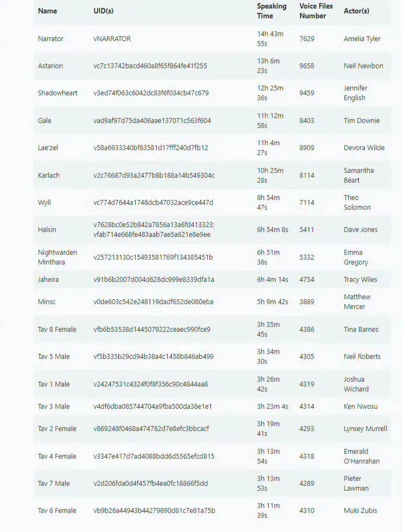
Task: Select the Actor(s) column header
Action: 356,11
